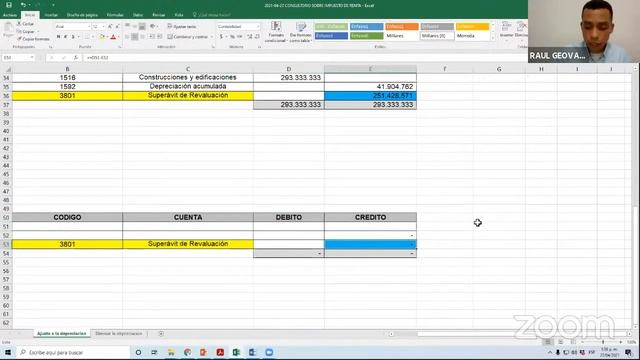Switch to the Vista tab
This screenshot has width=640, height=360.
pos(179,15)
